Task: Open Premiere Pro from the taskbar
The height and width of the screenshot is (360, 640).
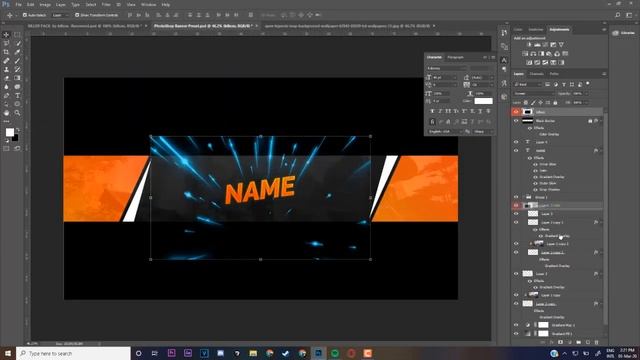Action: pyautogui.click(x=171, y=353)
